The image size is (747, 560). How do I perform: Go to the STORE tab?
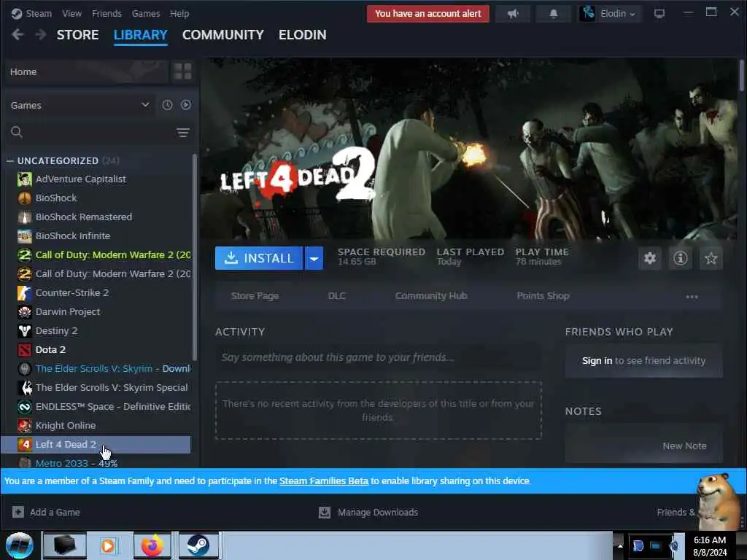pos(77,35)
